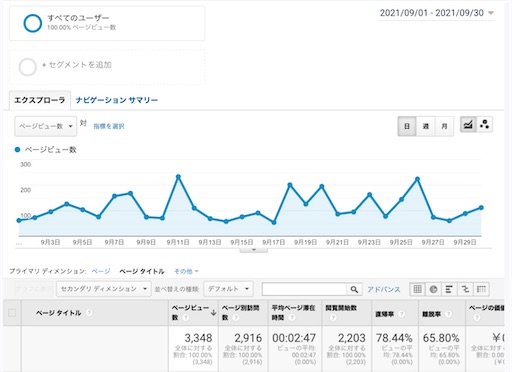The height and width of the screenshot is (372, 512).
Task: Select the line chart view icon
Action: pos(468,125)
